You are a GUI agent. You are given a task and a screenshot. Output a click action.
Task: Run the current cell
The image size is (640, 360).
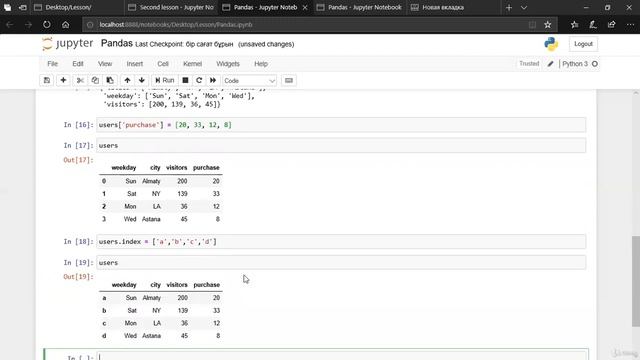pos(165,80)
